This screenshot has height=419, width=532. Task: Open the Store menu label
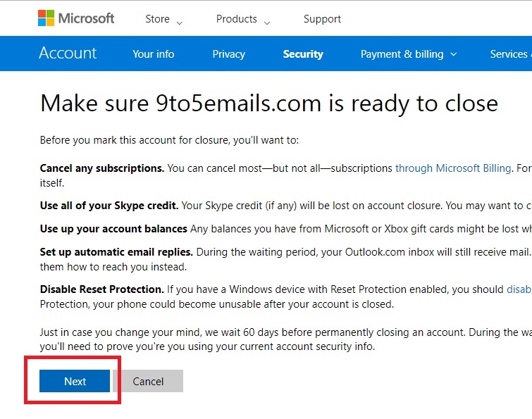157,19
